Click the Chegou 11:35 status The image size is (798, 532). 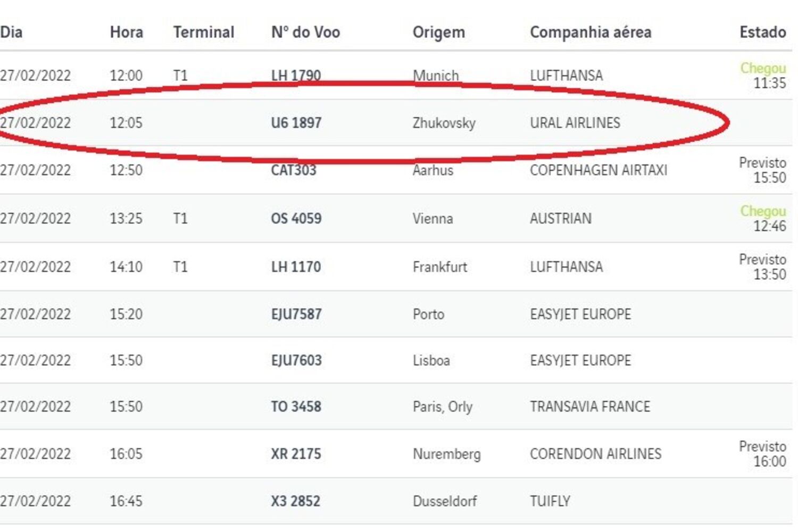click(763, 76)
